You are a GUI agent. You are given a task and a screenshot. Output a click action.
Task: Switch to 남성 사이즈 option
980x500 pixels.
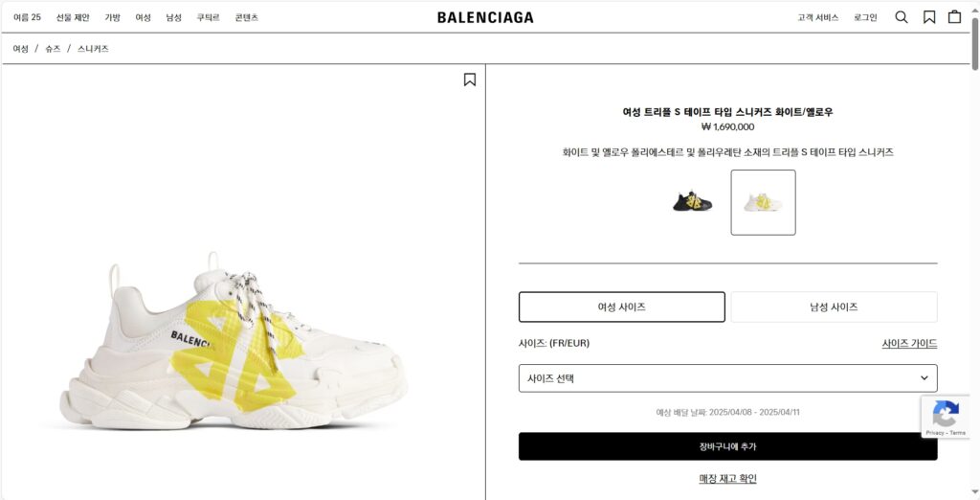[834, 307]
